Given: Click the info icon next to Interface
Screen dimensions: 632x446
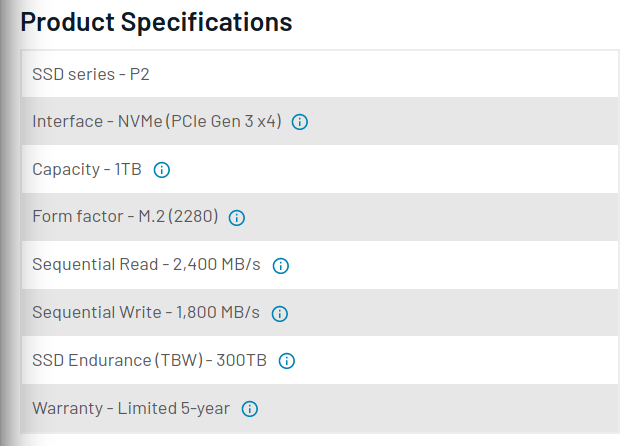Looking at the screenshot, I should [299, 122].
